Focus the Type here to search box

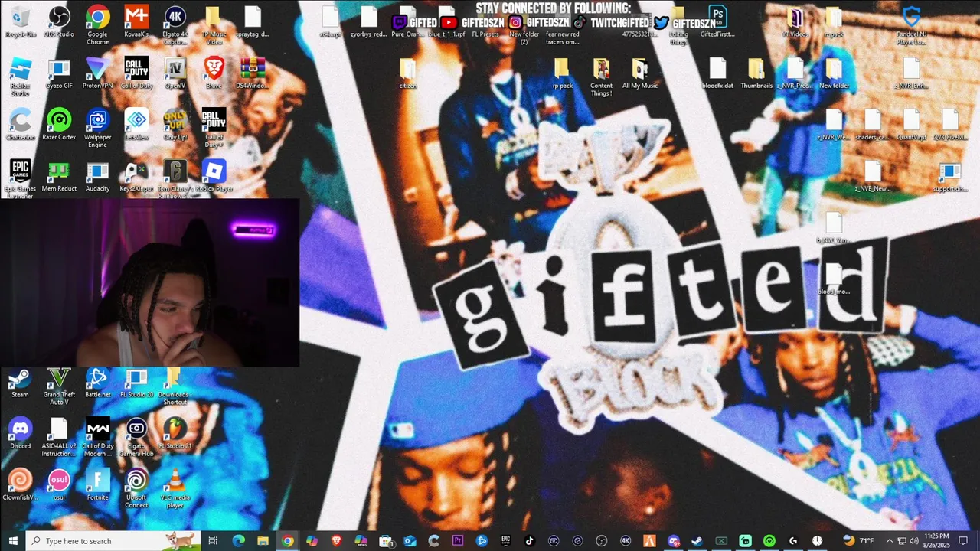point(113,541)
